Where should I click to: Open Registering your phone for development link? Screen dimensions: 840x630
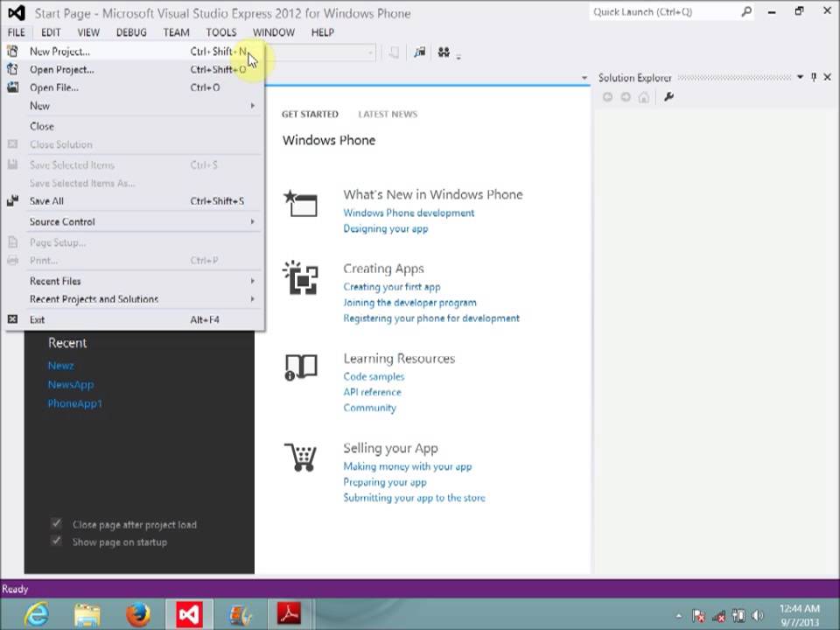click(431, 318)
